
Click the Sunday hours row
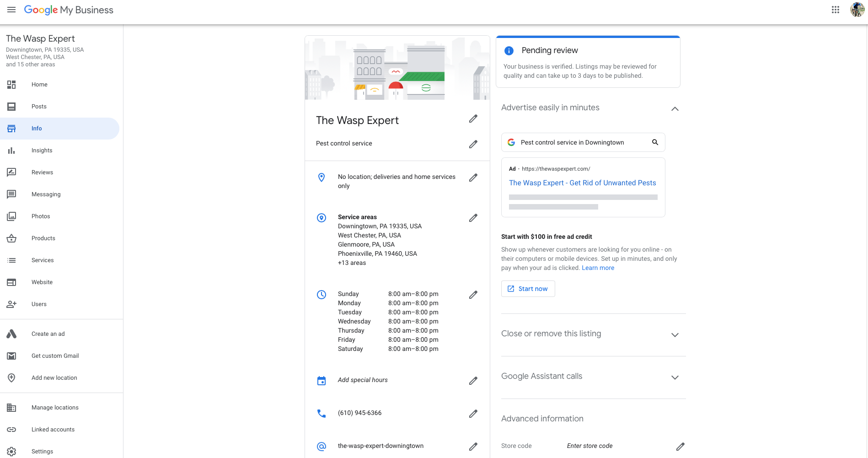[x=388, y=294]
